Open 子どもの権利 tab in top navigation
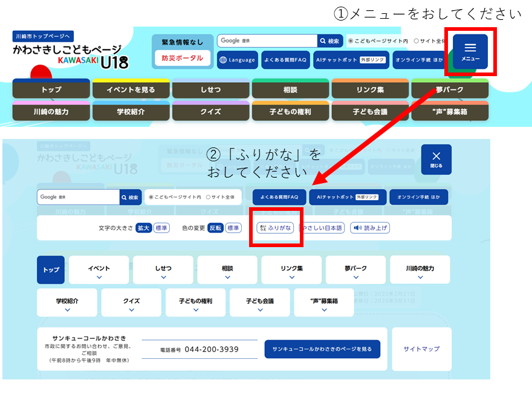This screenshot has width=532, height=403. click(x=290, y=111)
